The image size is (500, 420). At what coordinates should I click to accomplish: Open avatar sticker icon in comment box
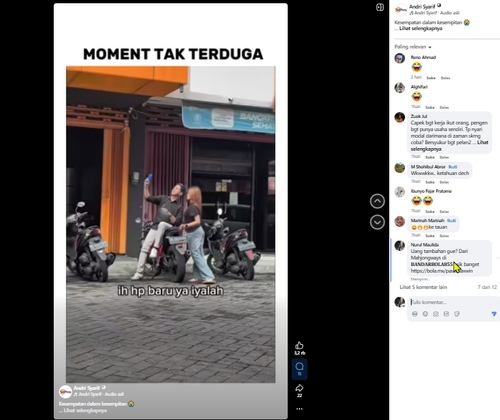click(x=415, y=314)
